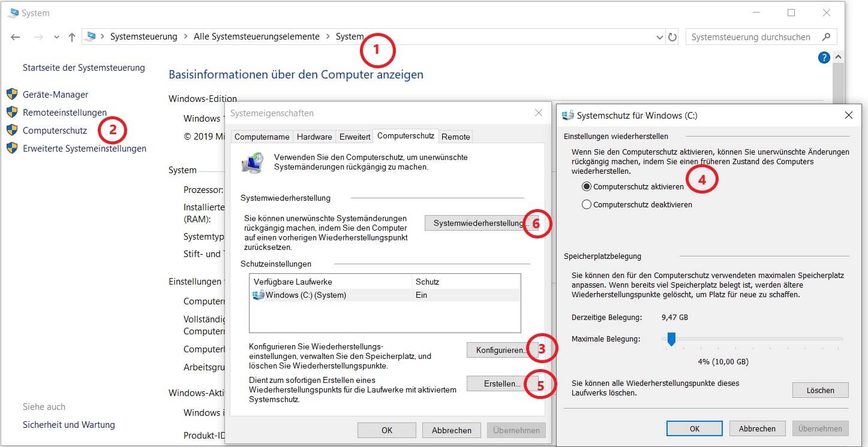The width and height of the screenshot is (868, 447).
Task: Cancel the Systemeigenschaften dialog with Abbrechen
Action: [451, 430]
